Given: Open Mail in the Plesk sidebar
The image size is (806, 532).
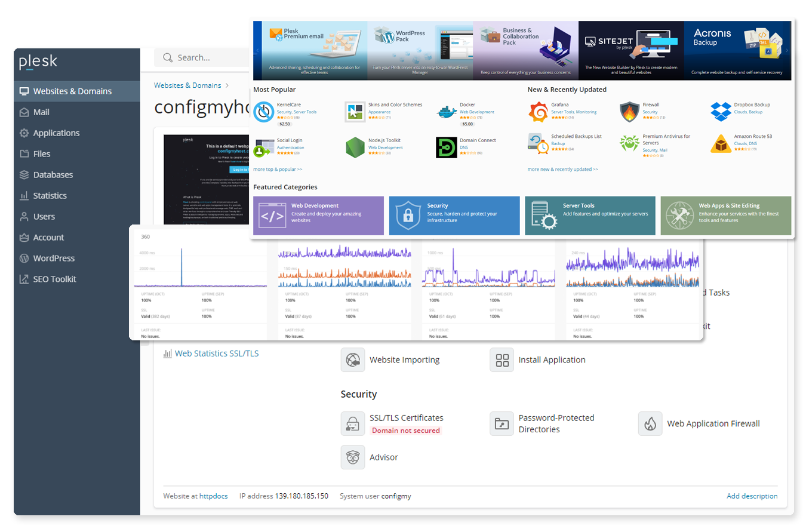Looking at the screenshot, I should (x=76, y=112).
